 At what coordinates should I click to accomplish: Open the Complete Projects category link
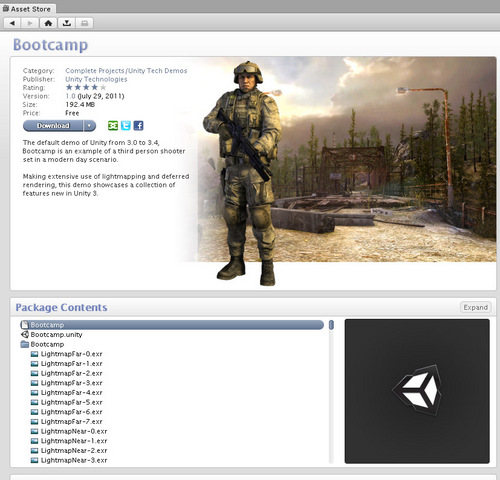tap(95, 71)
